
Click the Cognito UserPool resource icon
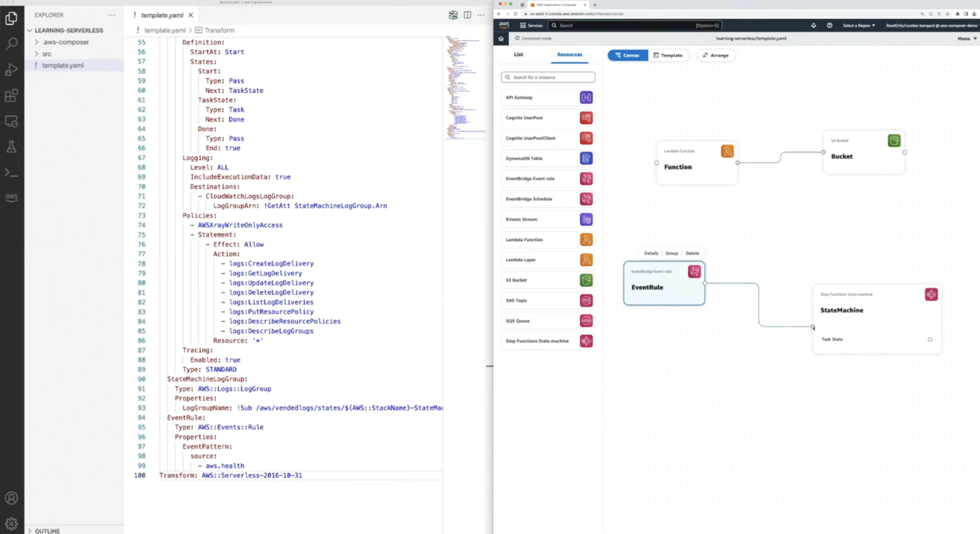[586, 117]
